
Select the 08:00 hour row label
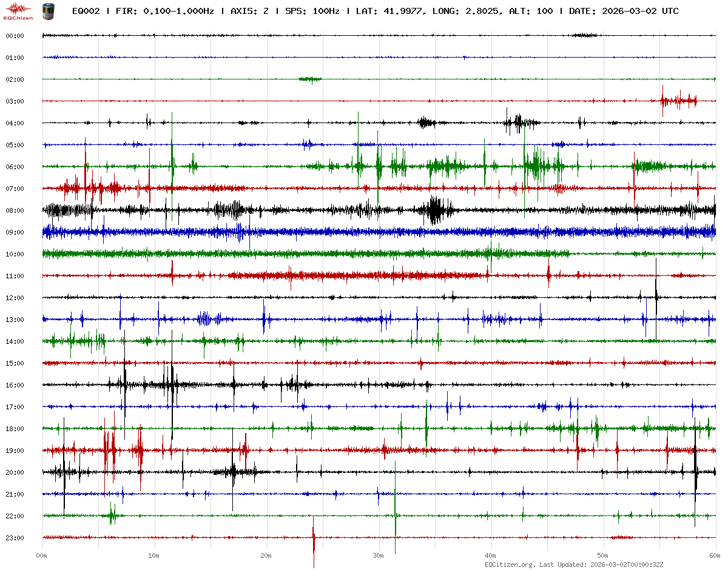[15, 210]
